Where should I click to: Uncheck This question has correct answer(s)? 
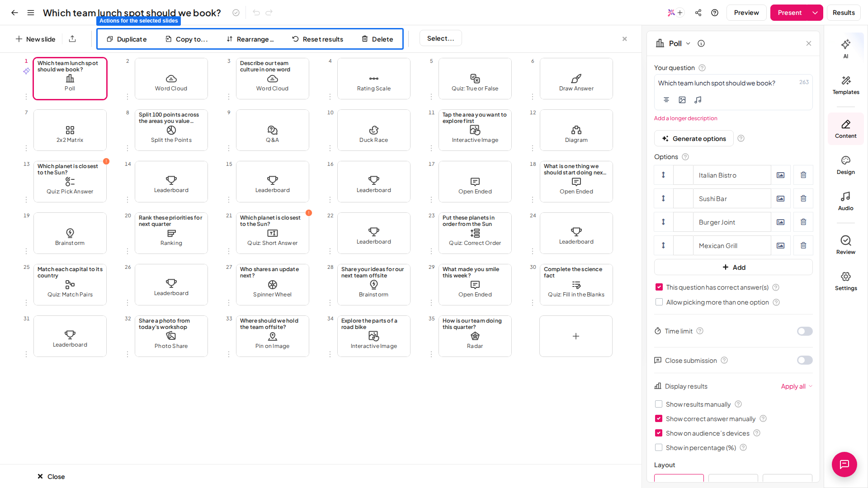point(659,287)
